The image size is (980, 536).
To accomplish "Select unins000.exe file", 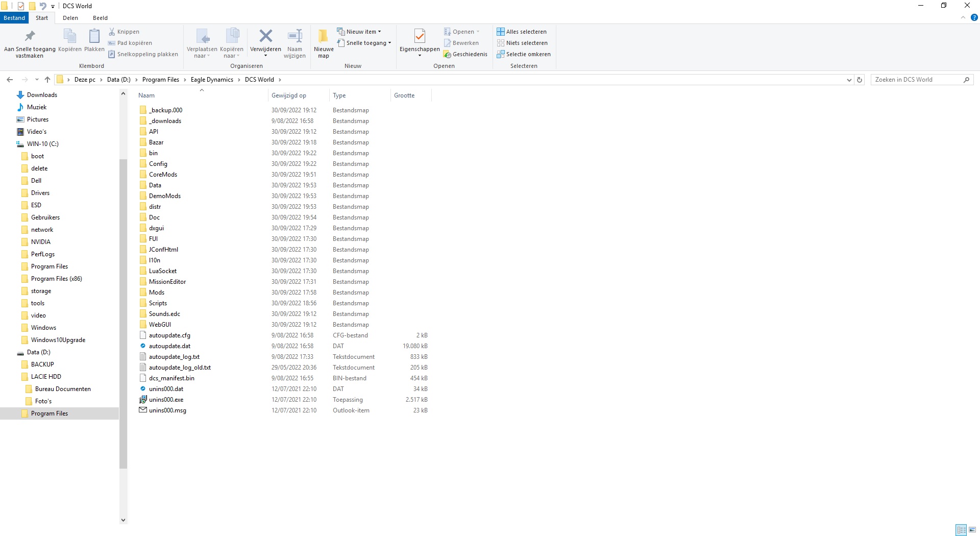I will coord(166,400).
